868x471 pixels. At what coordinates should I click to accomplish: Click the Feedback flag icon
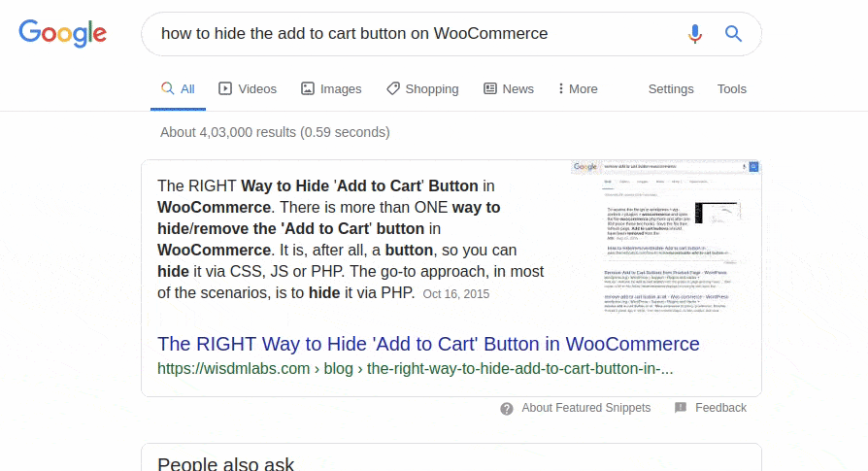point(681,408)
